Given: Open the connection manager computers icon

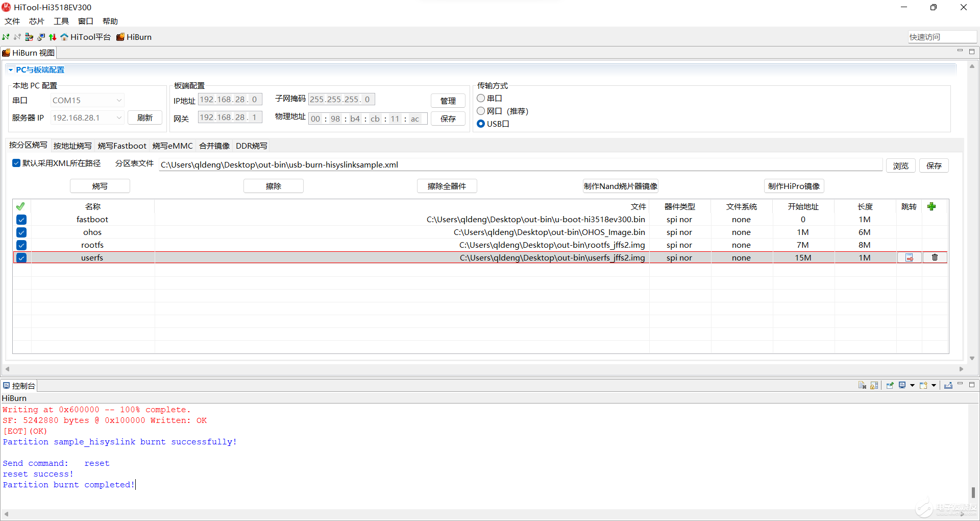Looking at the screenshot, I should (x=29, y=37).
